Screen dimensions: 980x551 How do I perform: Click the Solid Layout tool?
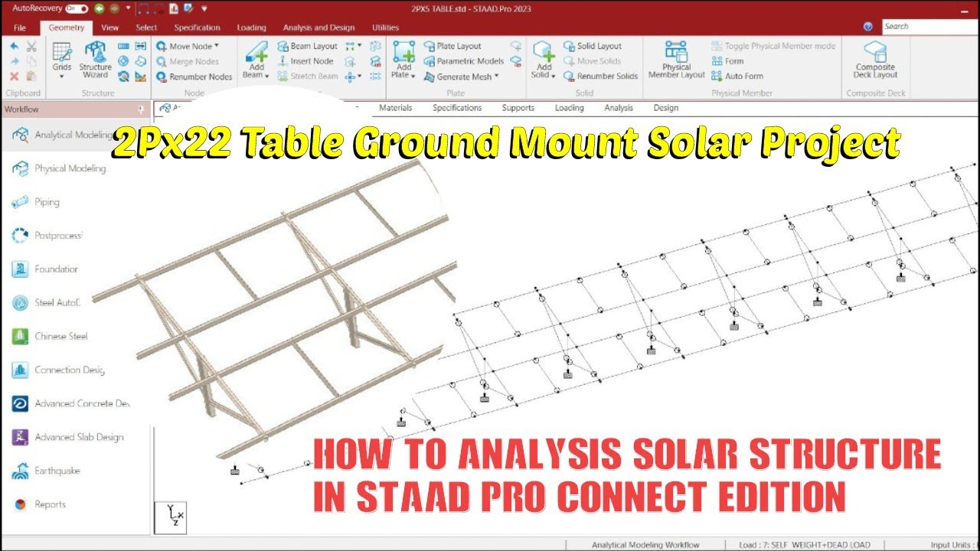(x=593, y=46)
